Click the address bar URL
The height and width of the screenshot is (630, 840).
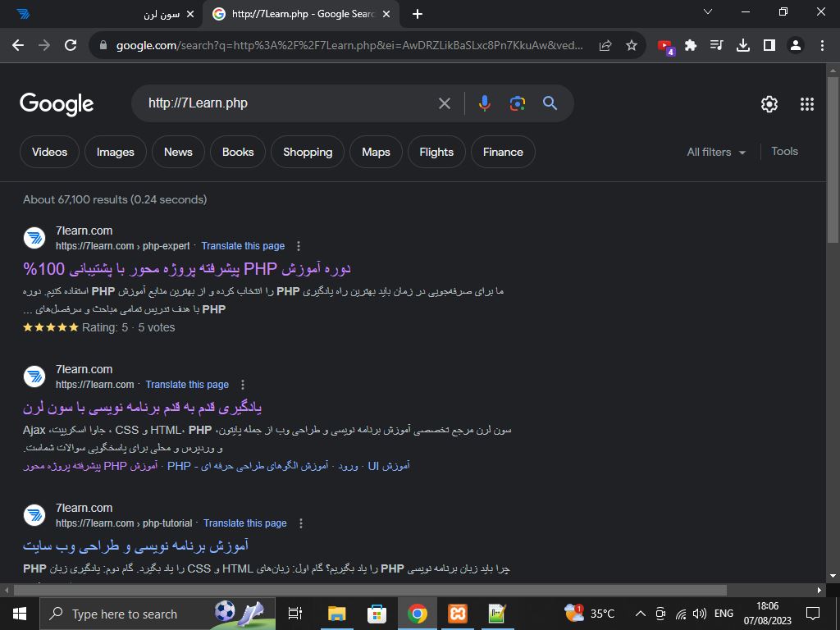(349, 46)
